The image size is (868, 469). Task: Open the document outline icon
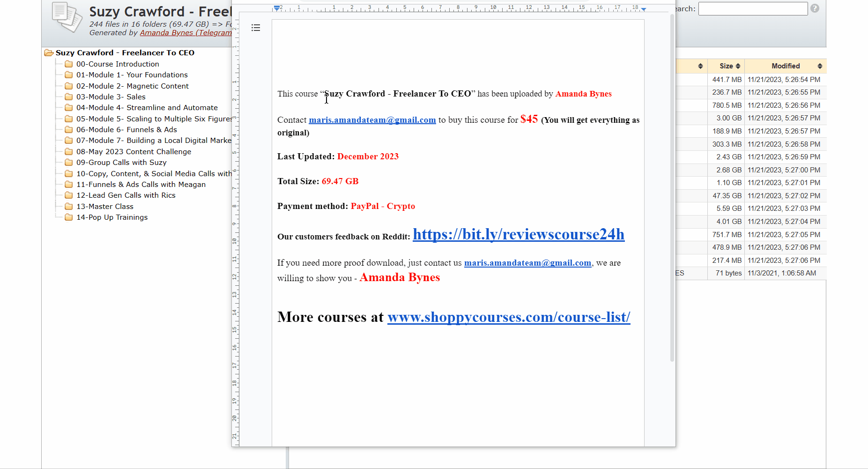click(255, 28)
